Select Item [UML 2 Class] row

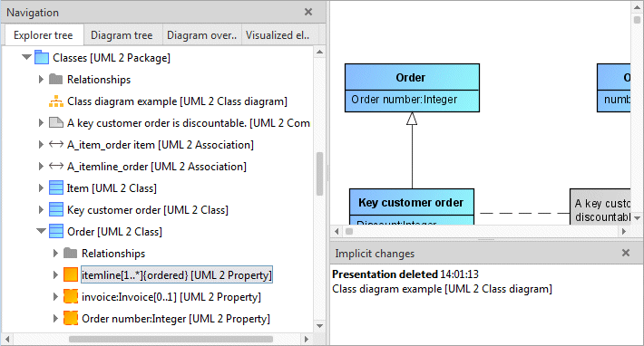[112, 188]
